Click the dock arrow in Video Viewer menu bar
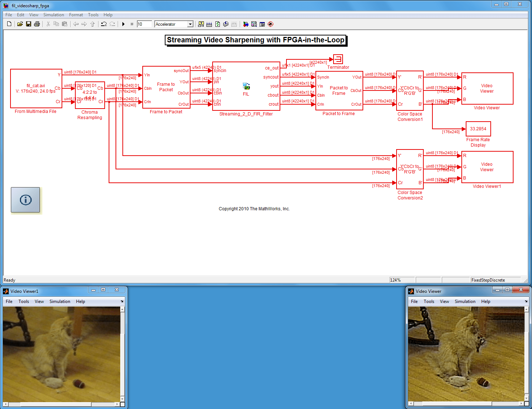 pyautogui.click(x=526, y=302)
